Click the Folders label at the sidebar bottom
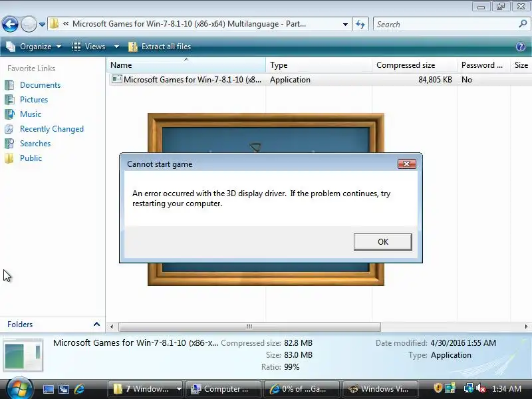This screenshot has height=399, width=532. pos(20,325)
